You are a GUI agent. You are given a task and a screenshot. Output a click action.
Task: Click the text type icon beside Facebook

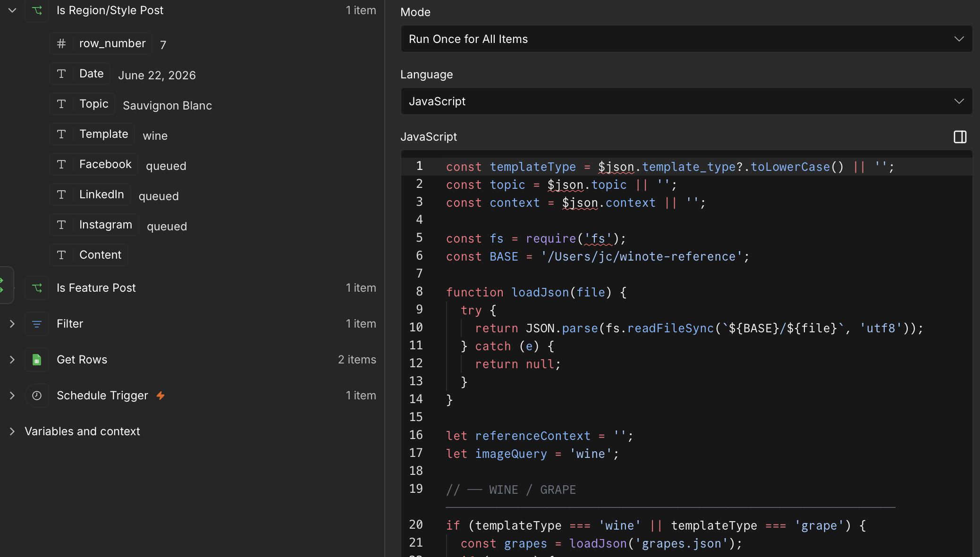(x=61, y=164)
